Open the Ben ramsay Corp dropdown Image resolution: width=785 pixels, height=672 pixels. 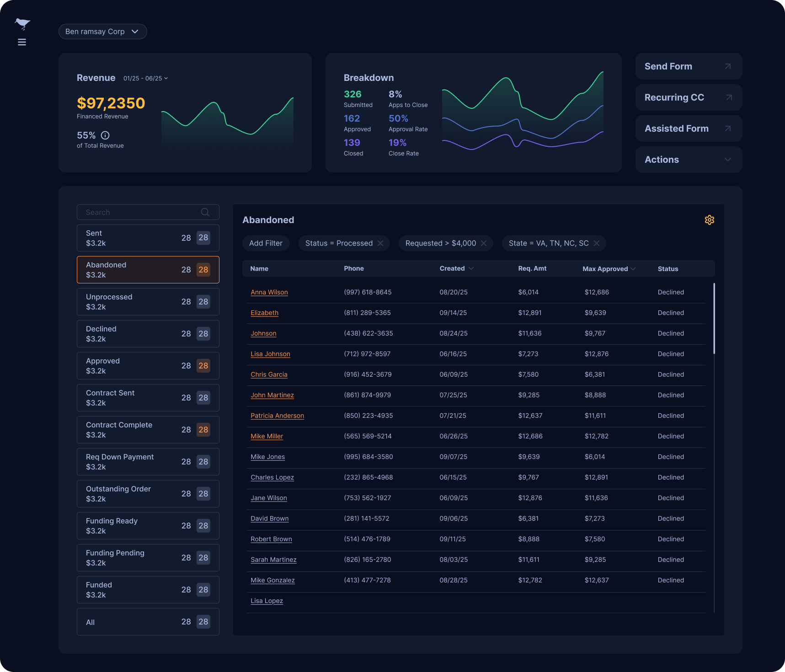(x=102, y=32)
